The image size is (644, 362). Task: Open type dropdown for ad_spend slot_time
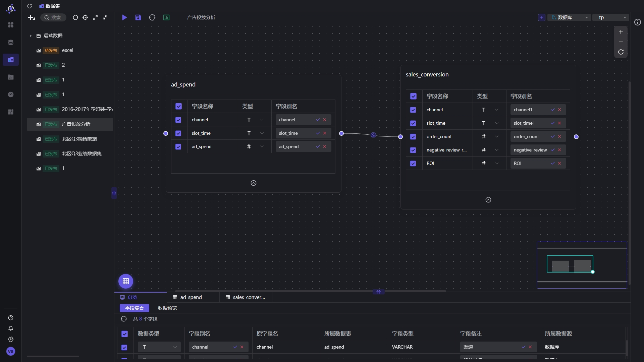[x=255, y=133]
